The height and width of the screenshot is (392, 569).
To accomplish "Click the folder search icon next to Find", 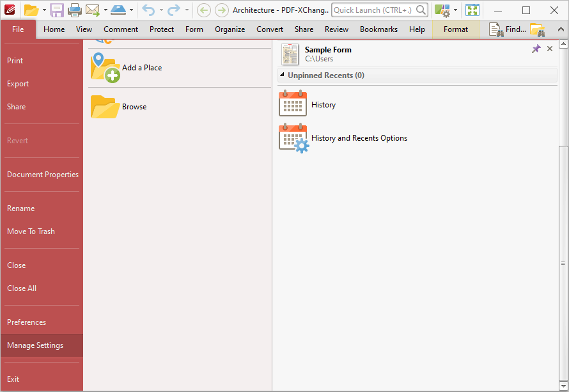I will pos(538,30).
